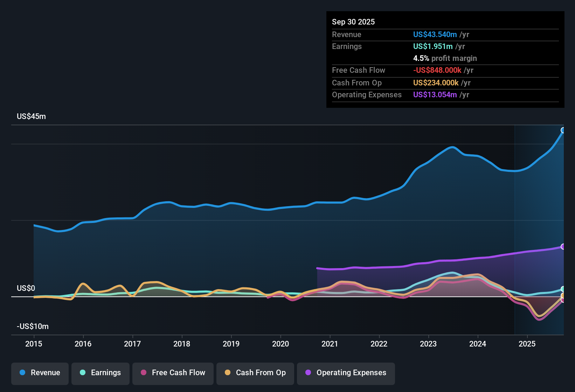Click the Earnings endpoint circle at chart right
The width and height of the screenshot is (575, 392).
(x=563, y=289)
